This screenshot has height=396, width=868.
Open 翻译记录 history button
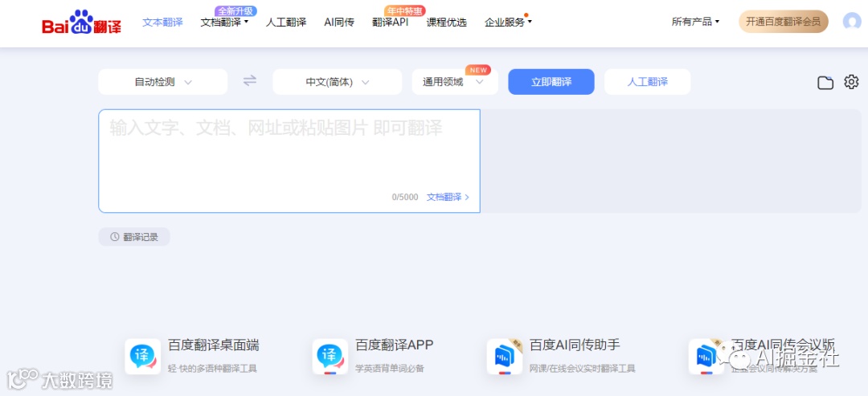134,237
